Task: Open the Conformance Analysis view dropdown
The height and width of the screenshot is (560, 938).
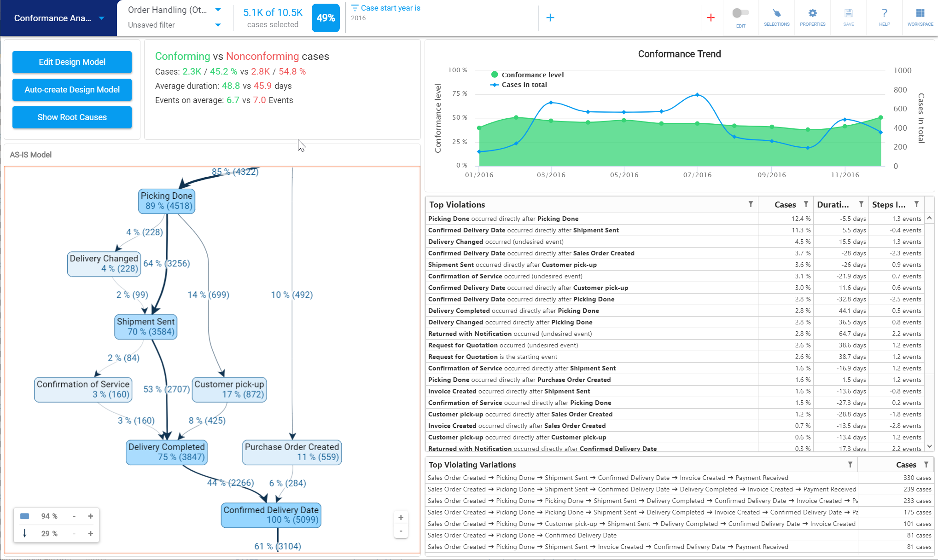Action: pos(101,18)
